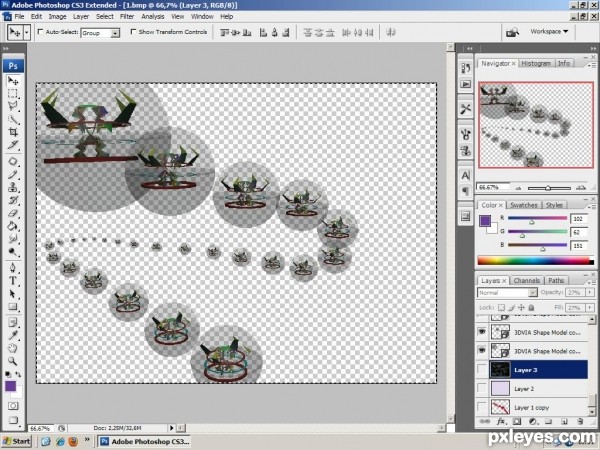Hide the upper 3DVIA Shape Model layer
The height and width of the screenshot is (450, 600).
coord(482,332)
